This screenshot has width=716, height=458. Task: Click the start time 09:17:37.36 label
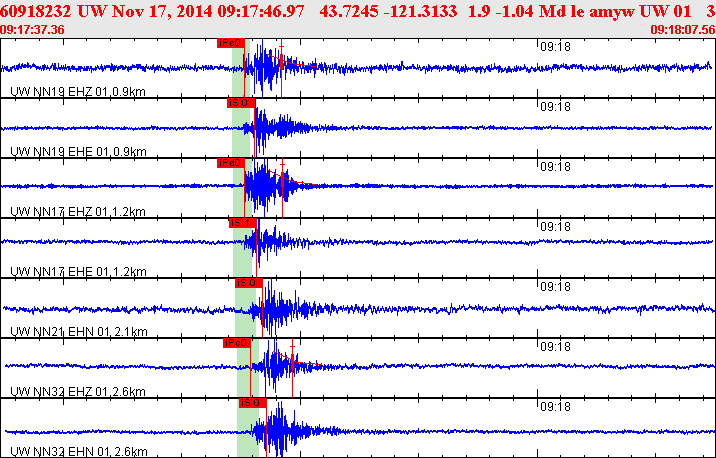33,30
